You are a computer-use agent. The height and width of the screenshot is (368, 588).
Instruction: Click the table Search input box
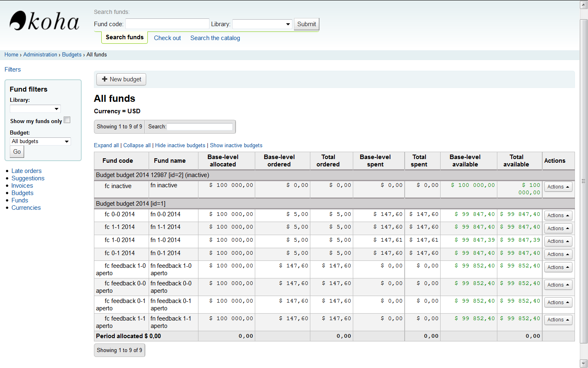click(x=200, y=127)
